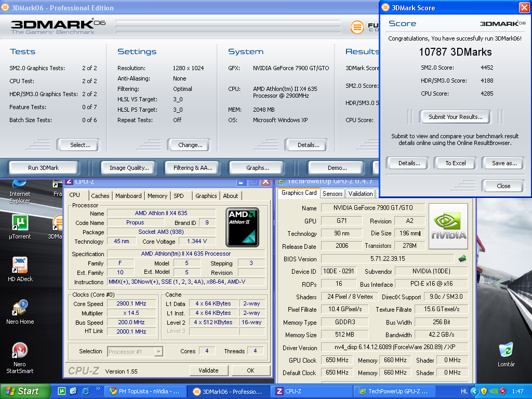Click Select under Tests section
This screenshot has height=399, width=532.
click(79, 145)
